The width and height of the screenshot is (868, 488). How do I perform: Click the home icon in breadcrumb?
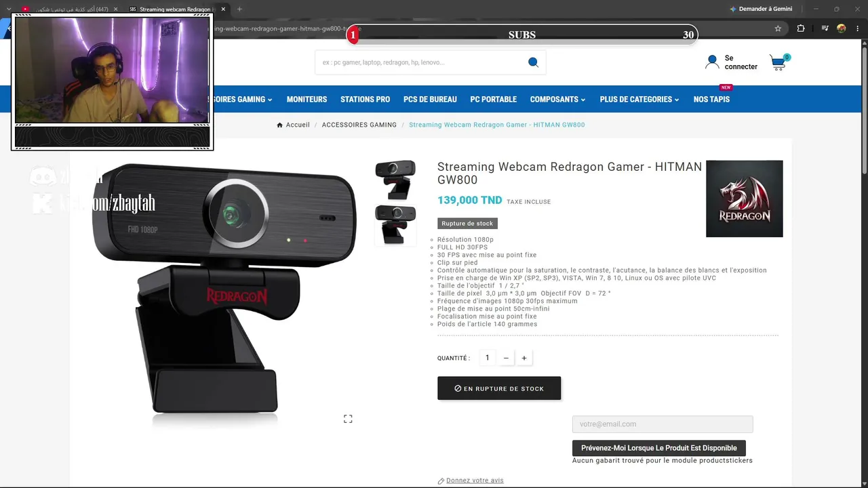[280, 125]
